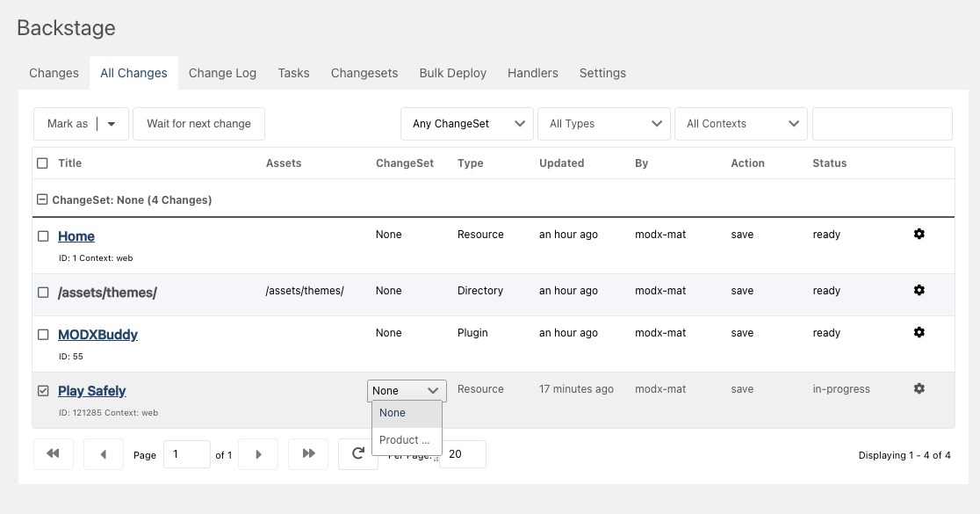Click the per page input showing 20

[x=463, y=454]
